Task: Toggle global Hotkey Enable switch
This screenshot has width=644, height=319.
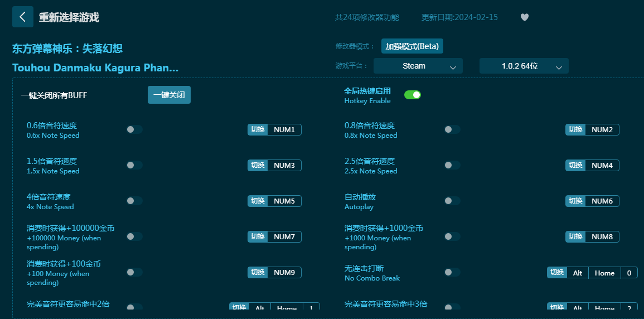Action: 413,95
